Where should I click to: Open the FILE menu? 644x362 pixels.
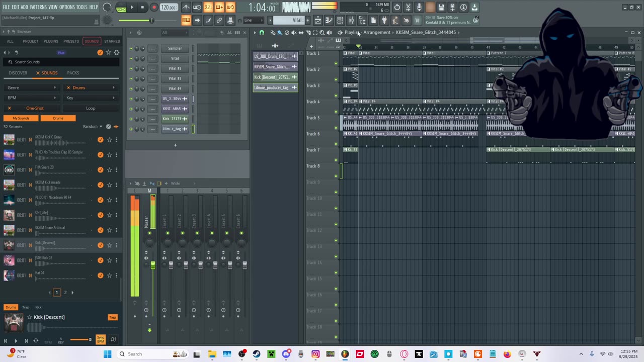pyautogui.click(x=6, y=7)
